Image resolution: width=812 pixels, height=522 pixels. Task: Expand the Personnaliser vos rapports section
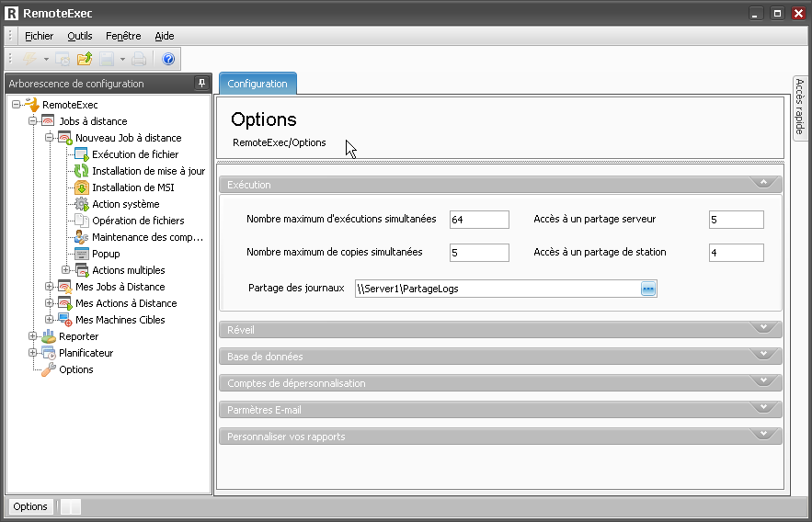coord(500,437)
